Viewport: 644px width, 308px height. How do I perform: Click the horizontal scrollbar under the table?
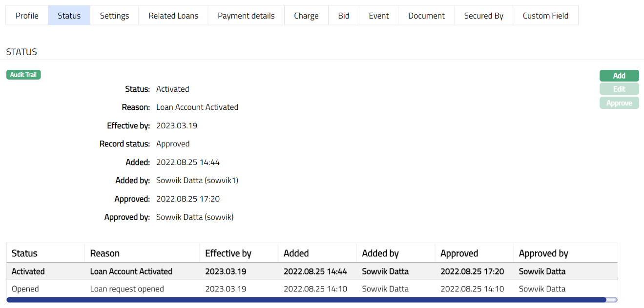pos(306,300)
